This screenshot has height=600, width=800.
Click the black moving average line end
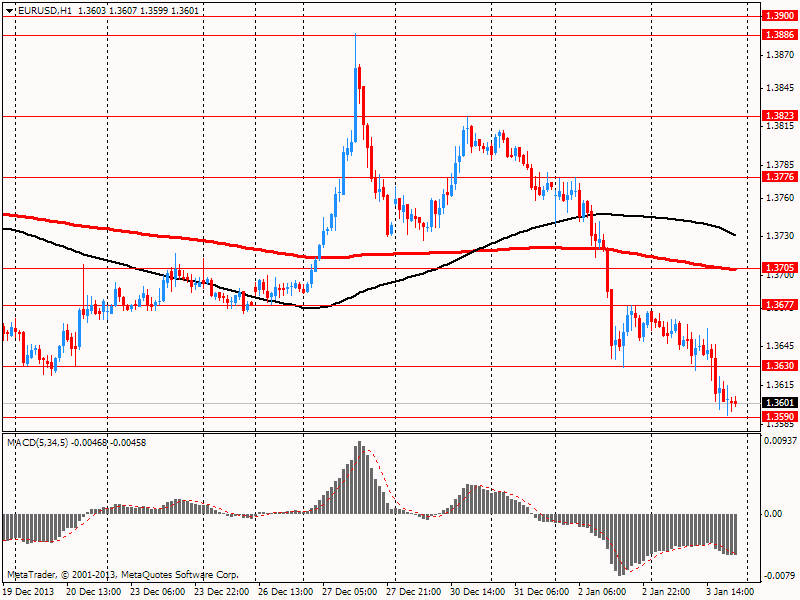click(735, 235)
